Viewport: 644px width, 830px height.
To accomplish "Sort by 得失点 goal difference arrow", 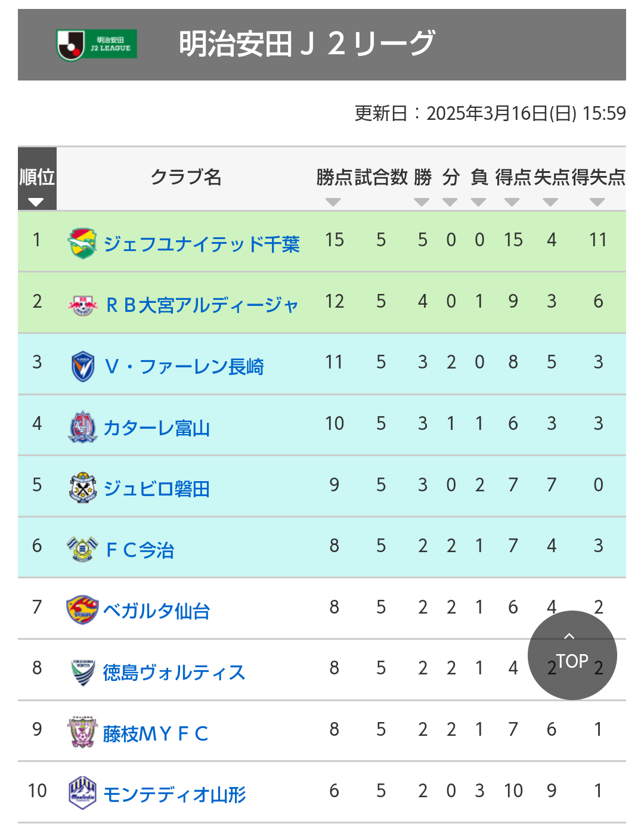I will click(x=597, y=202).
